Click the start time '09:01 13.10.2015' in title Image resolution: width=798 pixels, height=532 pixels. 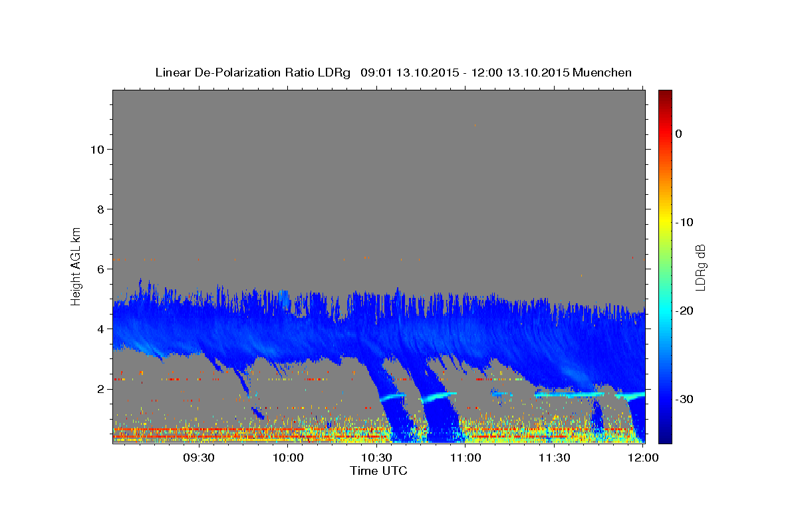pos(409,72)
